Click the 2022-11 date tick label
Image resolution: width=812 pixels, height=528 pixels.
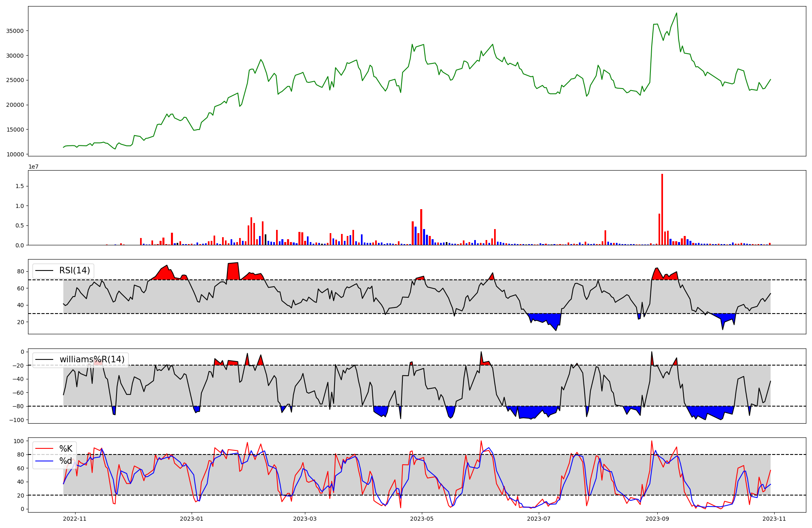[x=75, y=519]
